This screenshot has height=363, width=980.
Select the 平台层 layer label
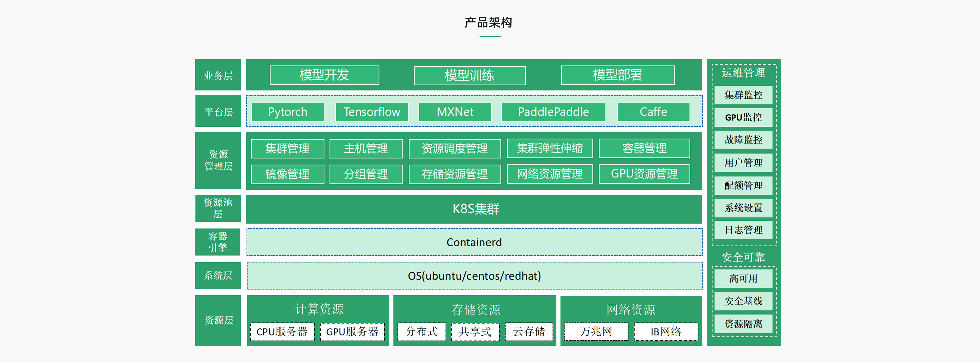pyautogui.click(x=218, y=111)
